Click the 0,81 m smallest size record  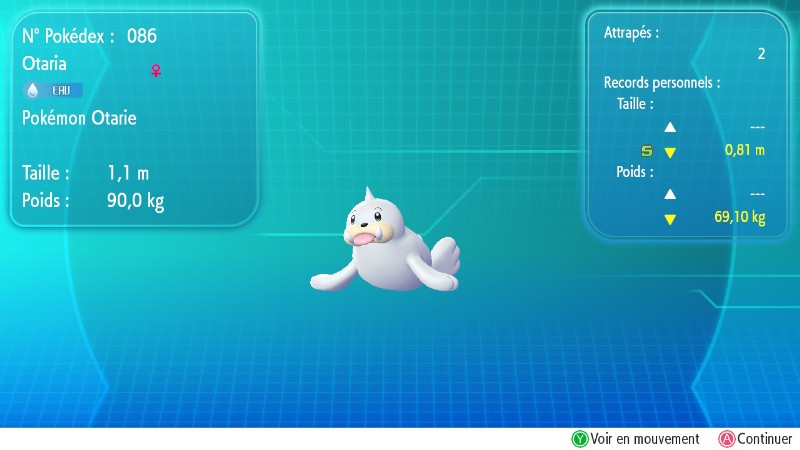pyautogui.click(x=744, y=151)
